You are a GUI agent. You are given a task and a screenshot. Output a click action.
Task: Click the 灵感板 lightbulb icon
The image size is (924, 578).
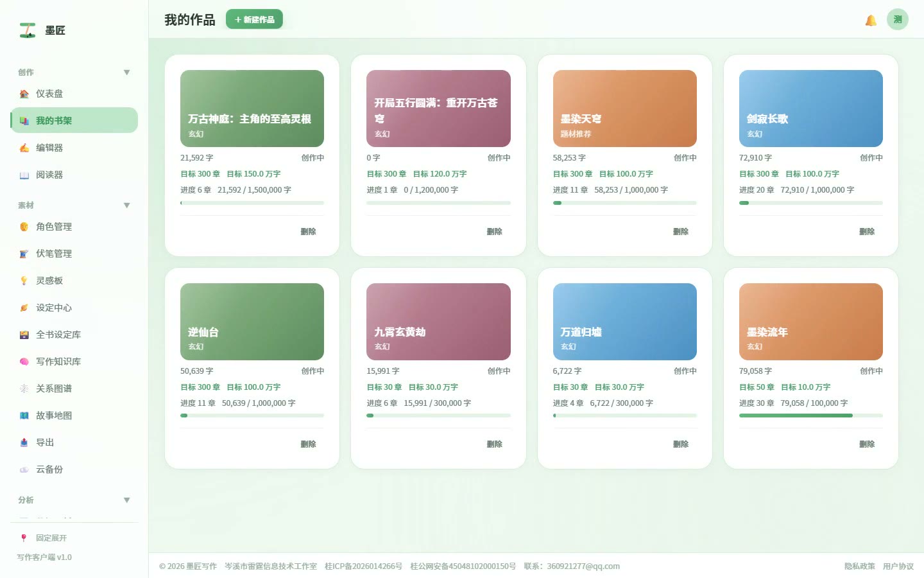pyautogui.click(x=24, y=281)
